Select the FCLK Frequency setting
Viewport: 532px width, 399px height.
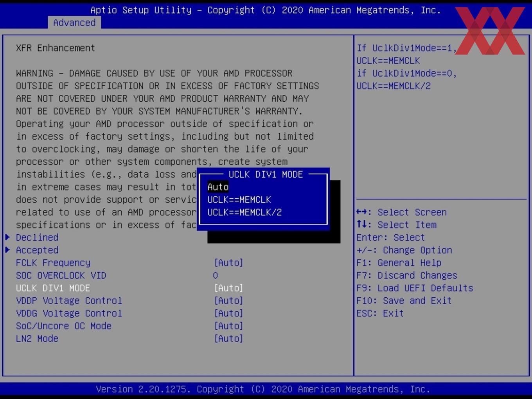[53, 263]
